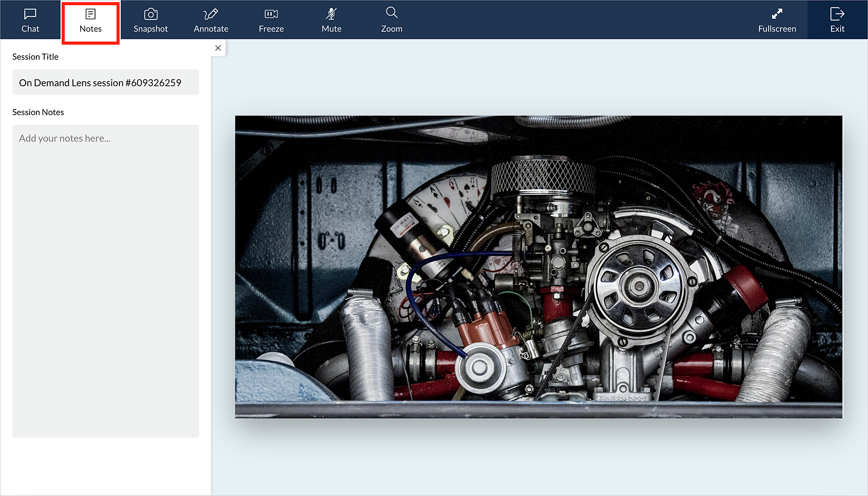Click the 'Chat' text label
Image resolution: width=868 pixels, height=496 pixels.
click(30, 29)
